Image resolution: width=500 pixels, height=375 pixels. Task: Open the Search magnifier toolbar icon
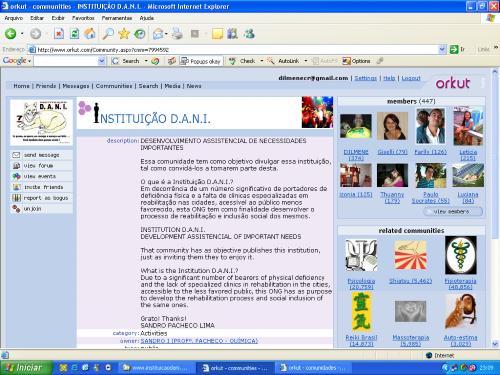coord(108,33)
